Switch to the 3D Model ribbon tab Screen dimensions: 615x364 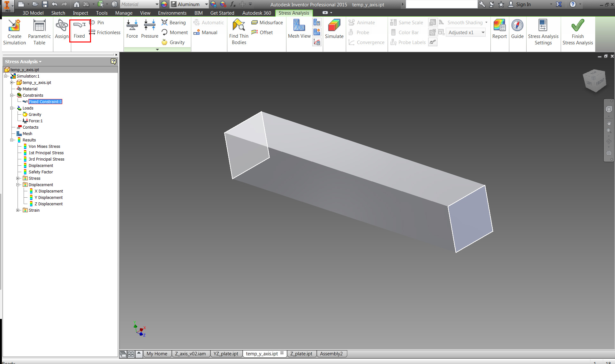click(x=33, y=13)
